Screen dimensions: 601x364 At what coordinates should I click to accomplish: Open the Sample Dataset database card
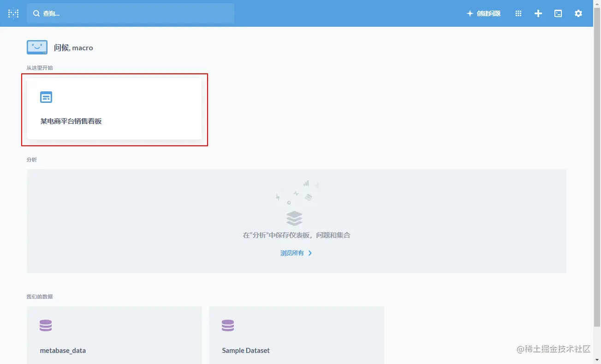tap(297, 335)
